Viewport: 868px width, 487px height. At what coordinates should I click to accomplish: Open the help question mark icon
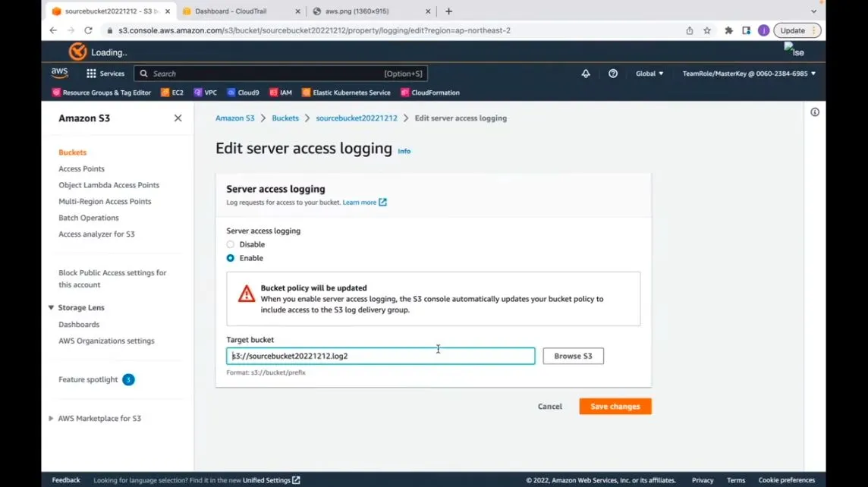(x=613, y=74)
